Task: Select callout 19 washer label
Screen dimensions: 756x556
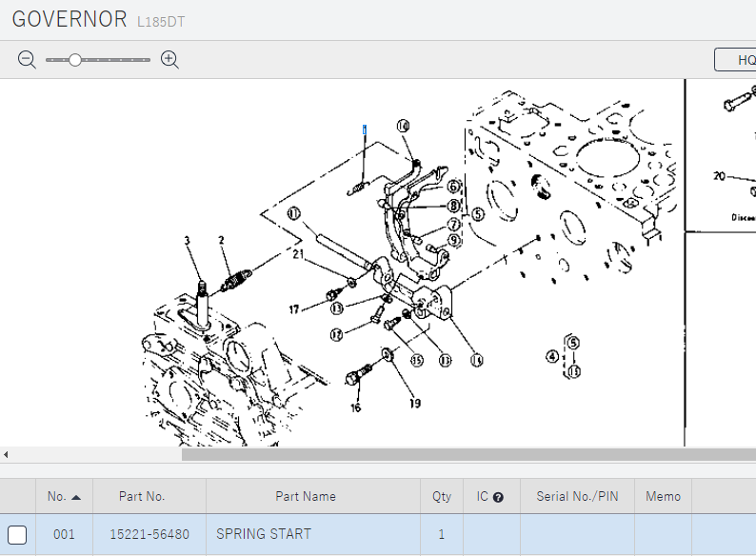Action: [415, 403]
